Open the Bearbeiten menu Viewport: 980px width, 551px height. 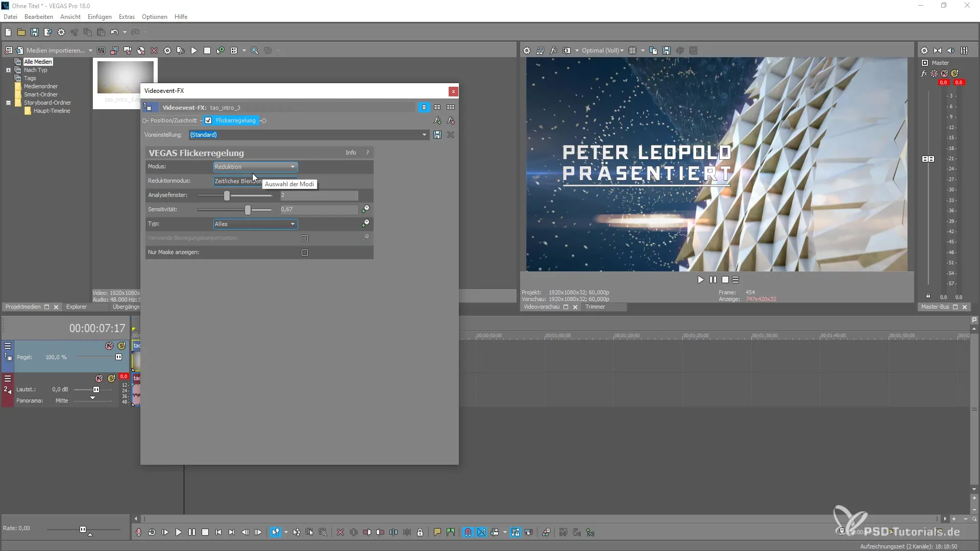point(39,17)
